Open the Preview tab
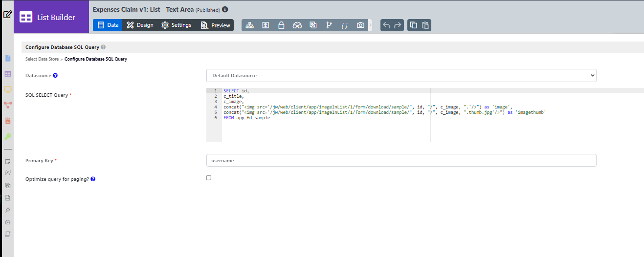Screen dimensions: 644x257 pos(216,25)
